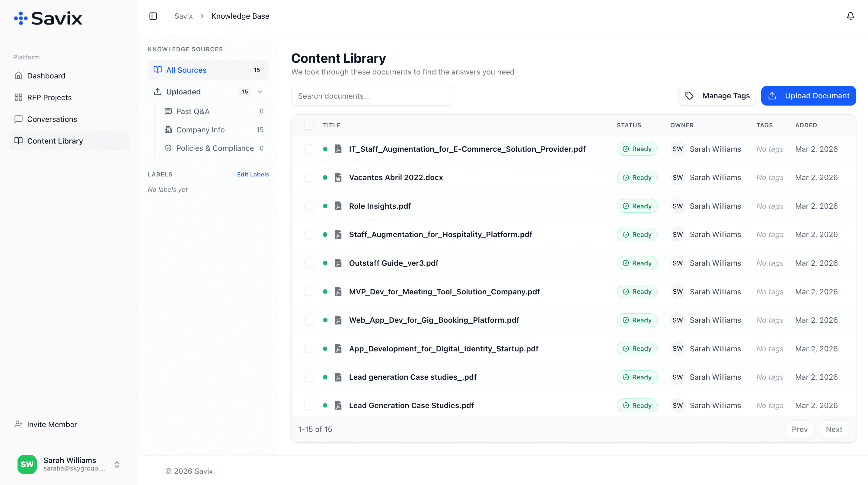This screenshot has width=868, height=485.
Task: Open Manage Tags
Action: (x=717, y=96)
